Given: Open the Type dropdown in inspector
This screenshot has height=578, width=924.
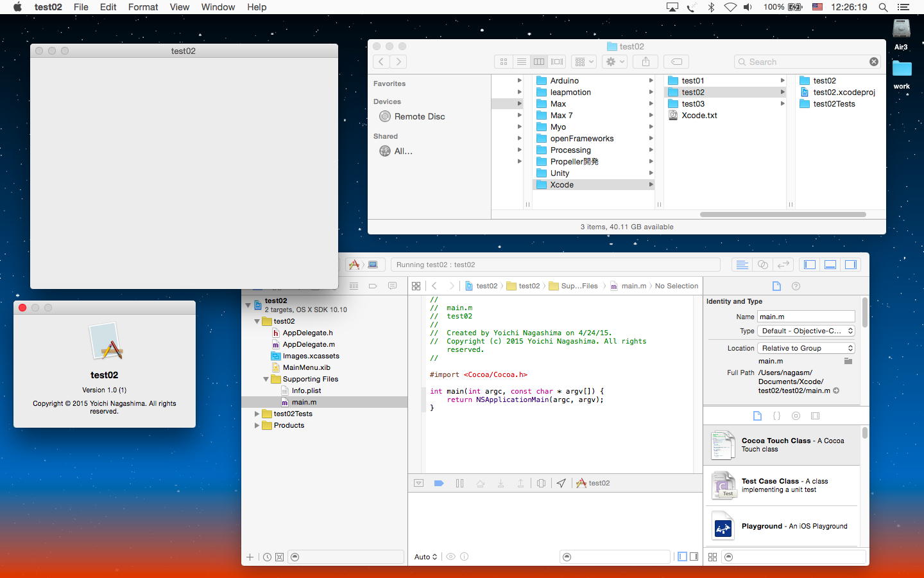Looking at the screenshot, I should (x=807, y=331).
